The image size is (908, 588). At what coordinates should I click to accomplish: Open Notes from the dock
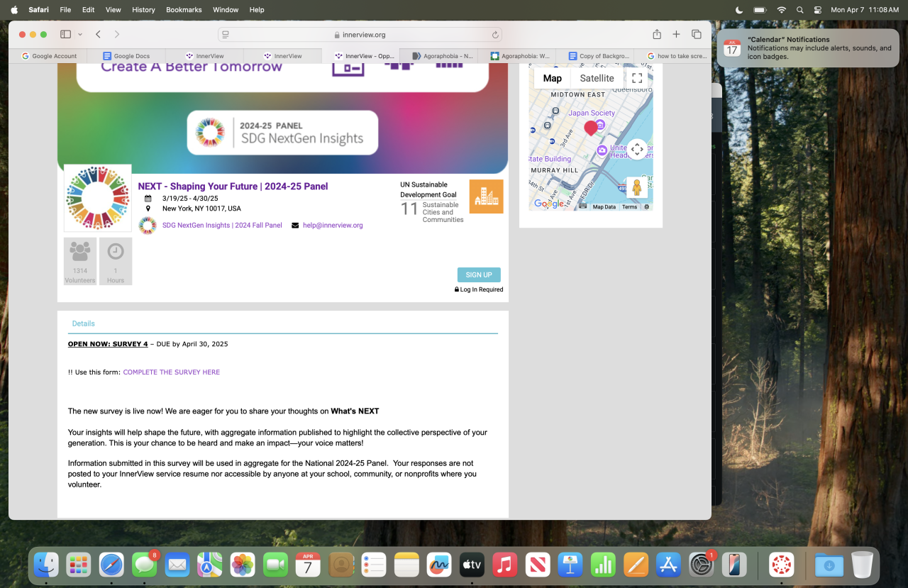(x=407, y=565)
